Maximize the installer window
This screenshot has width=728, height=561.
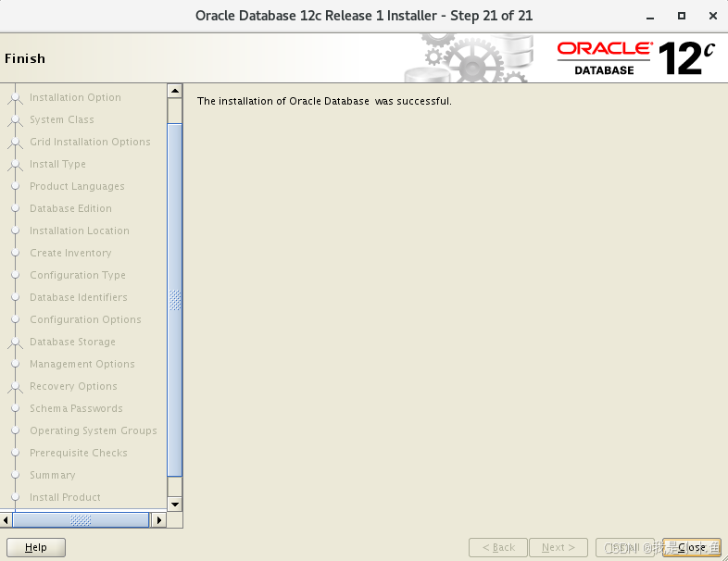[x=681, y=16]
